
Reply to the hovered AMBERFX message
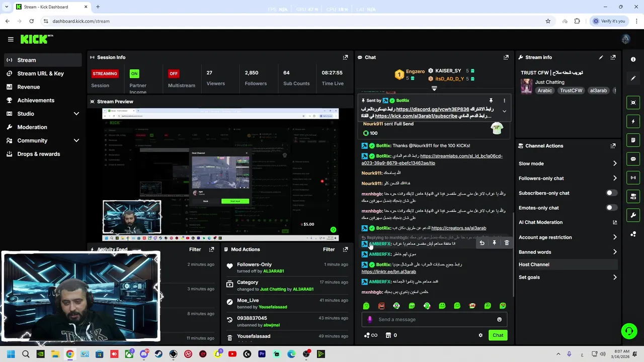coord(482,243)
